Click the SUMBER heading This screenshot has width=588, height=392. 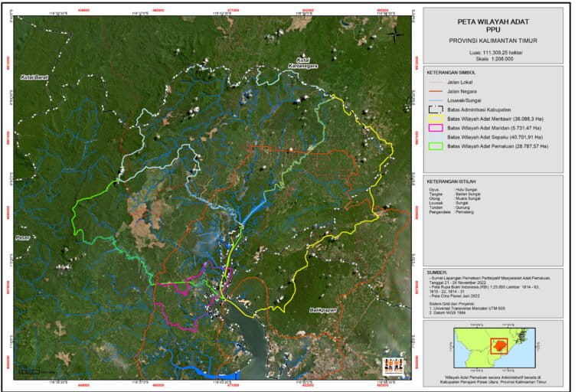tap(437, 270)
